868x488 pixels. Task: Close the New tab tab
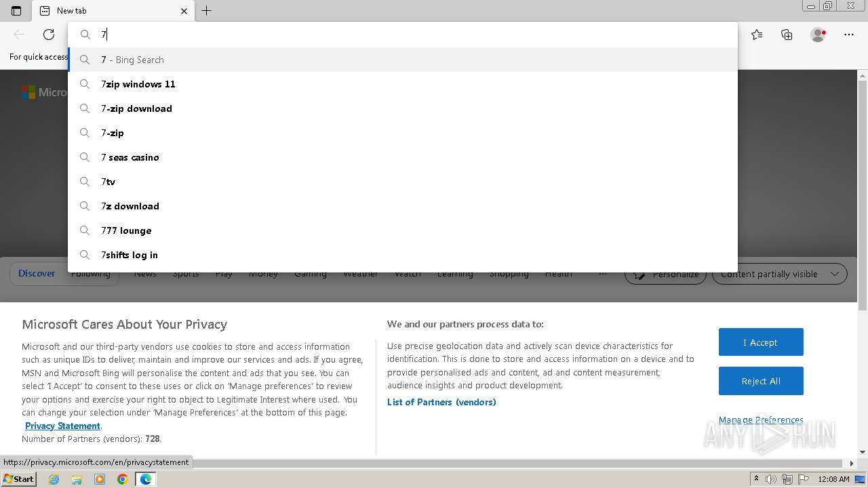click(184, 11)
